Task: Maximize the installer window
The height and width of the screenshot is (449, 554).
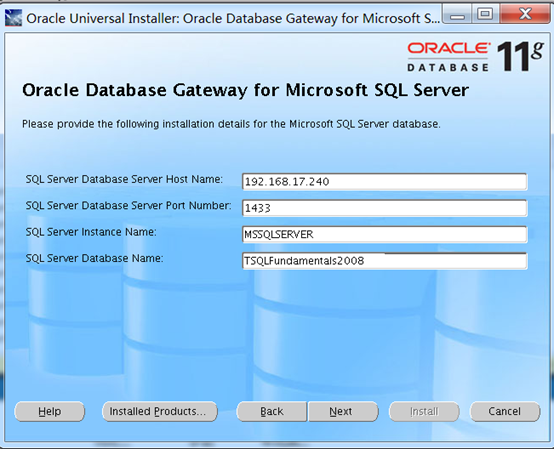Action: click(x=485, y=15)
